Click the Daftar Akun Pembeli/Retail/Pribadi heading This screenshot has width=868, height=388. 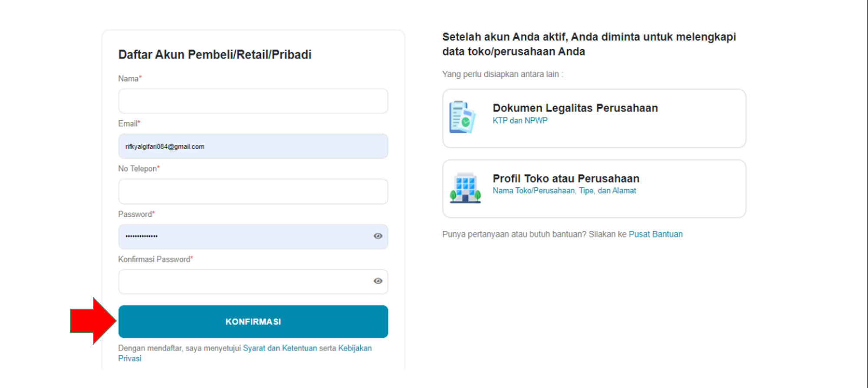pyautogui.click(x=215, y=55)
